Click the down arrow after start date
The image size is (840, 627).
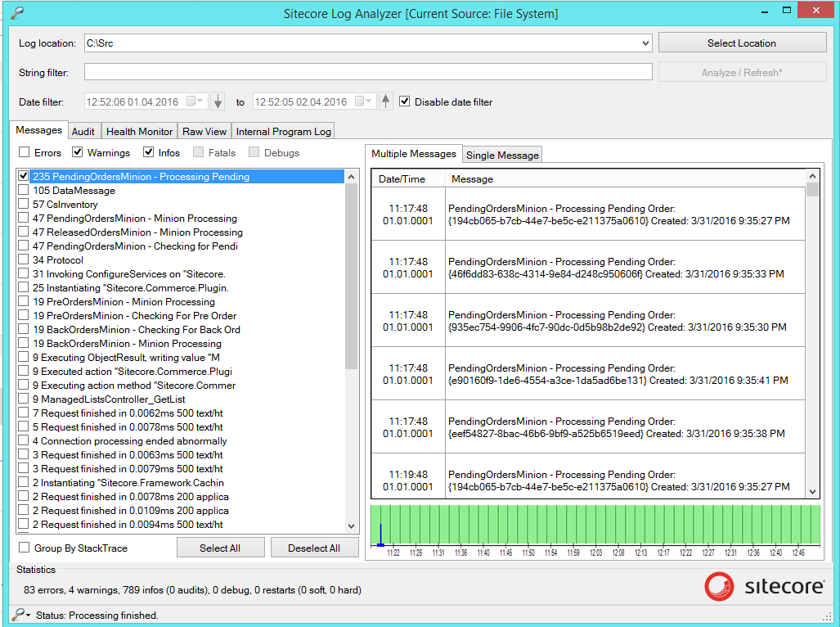pyautogui.click(x=218, y=101)
